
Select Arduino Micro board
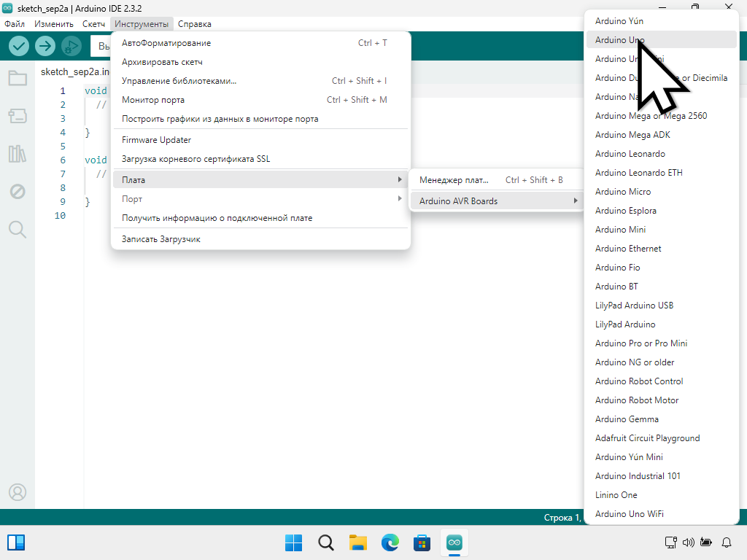click(x=662, y=192)
